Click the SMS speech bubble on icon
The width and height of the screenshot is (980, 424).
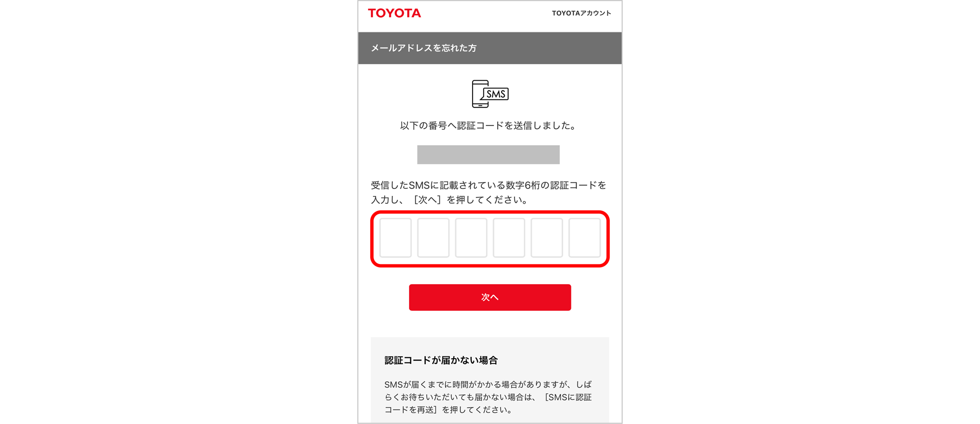click(496, 94)
